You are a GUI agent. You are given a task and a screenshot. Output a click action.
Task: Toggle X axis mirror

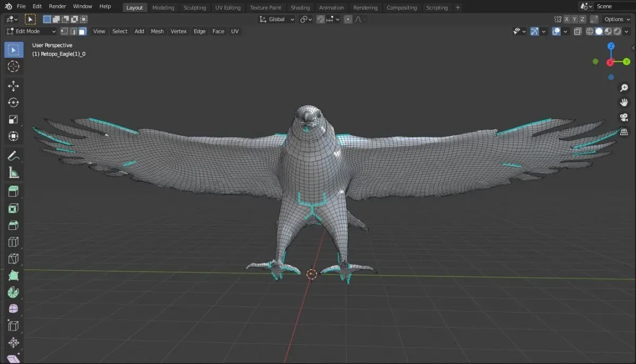point(567,19)
